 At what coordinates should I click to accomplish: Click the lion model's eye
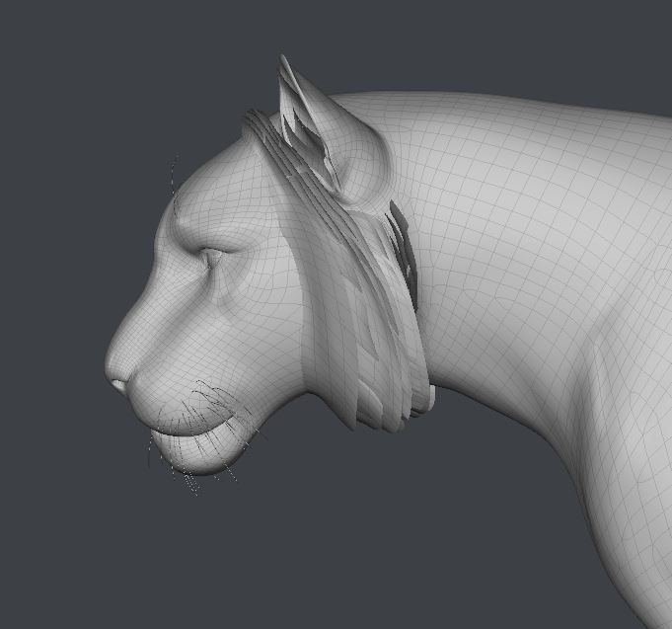point(212,259)
